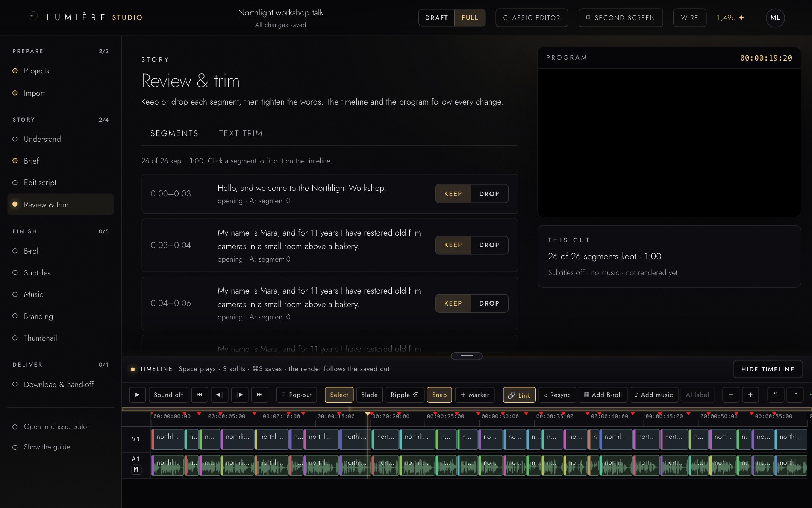812x508 pixels.
Task: Click the ruler at 00:00:30:00
Action: [x=500, y=417]
